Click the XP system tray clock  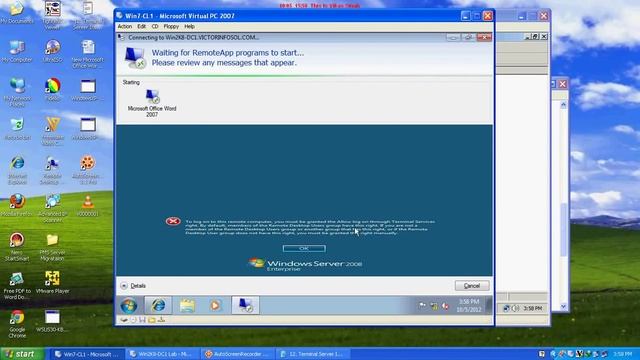[623, 354]
